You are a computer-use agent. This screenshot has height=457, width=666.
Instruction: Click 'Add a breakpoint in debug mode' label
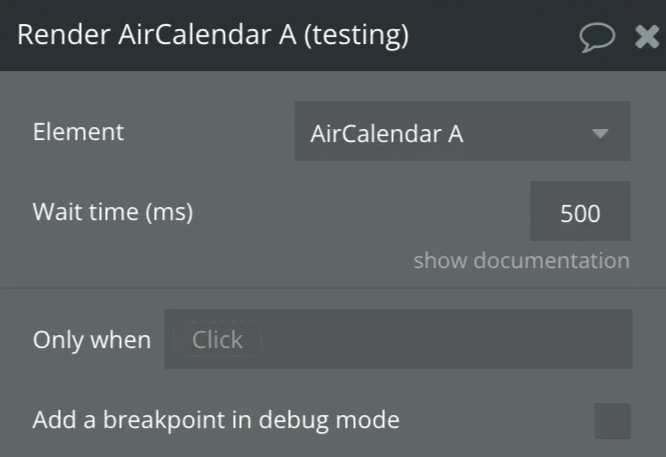click(x=216, y=420)
